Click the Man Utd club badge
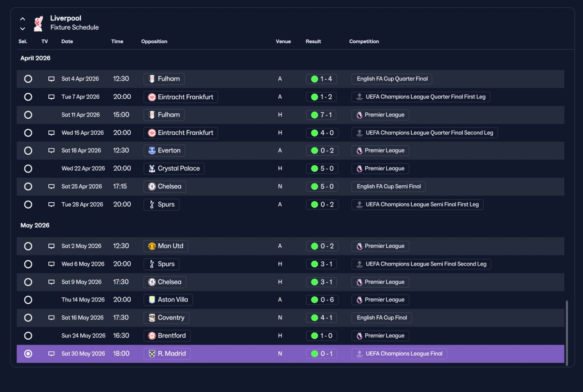The image size is (583, 392). coord(152,246)
